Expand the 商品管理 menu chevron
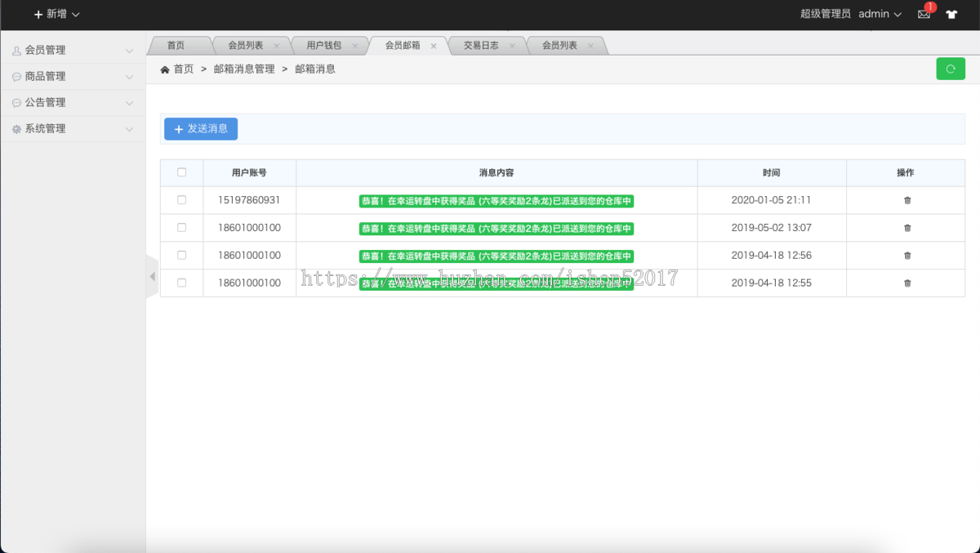This screenshot has height=553, width=980. point(129,77)
